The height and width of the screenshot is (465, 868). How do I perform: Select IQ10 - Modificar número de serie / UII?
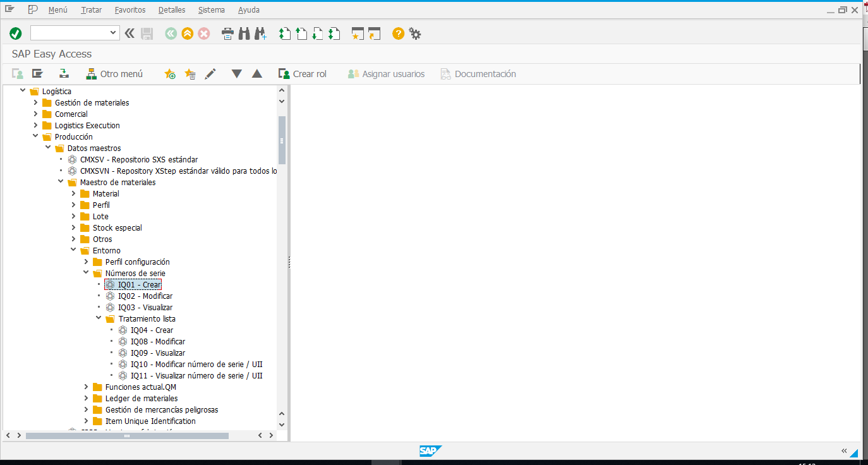[196, 364]
